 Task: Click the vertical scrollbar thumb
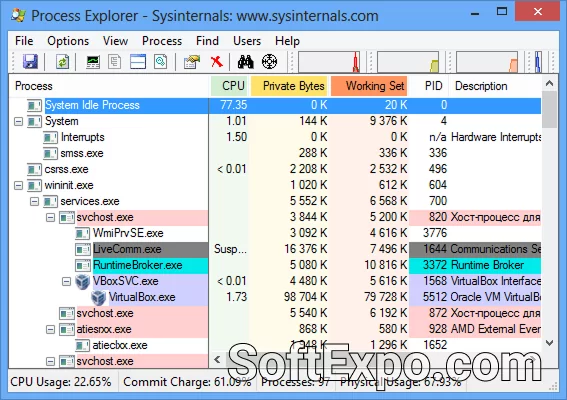point(549,110)
